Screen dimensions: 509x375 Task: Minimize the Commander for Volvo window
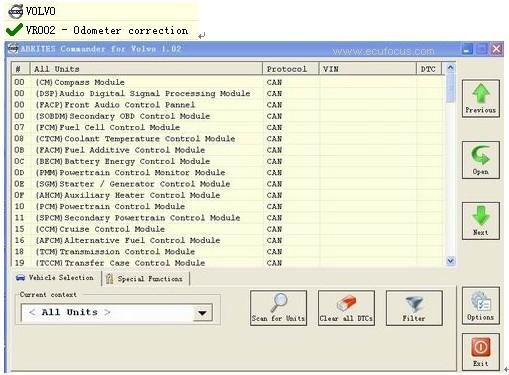point(467,49)
